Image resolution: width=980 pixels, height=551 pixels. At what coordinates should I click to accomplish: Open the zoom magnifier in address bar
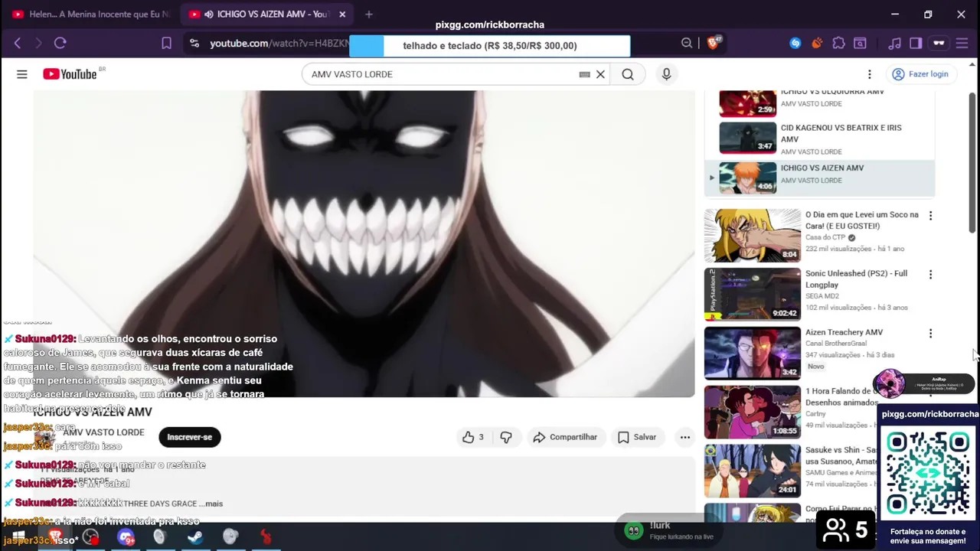687,44
